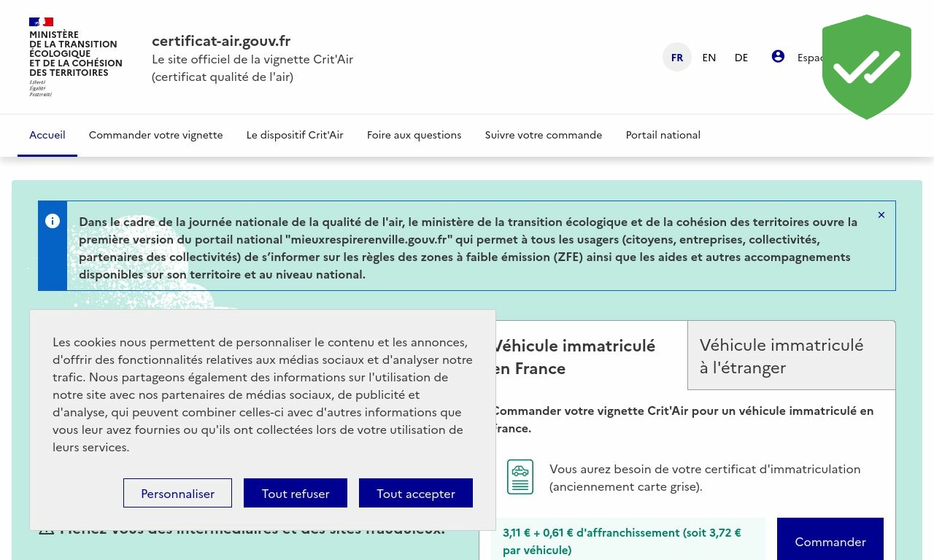Click the Personnaliser cookies button
This screenshot has height=560, width=934.
(x=177, y=493)
